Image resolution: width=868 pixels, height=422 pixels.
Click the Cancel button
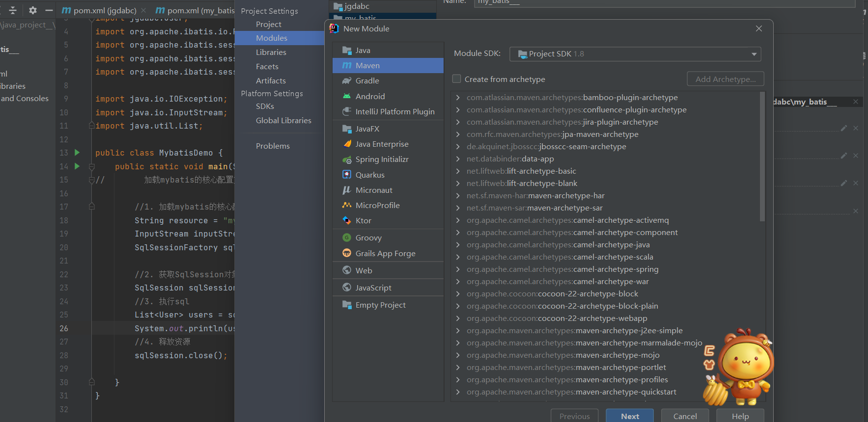tap(685, 416)
